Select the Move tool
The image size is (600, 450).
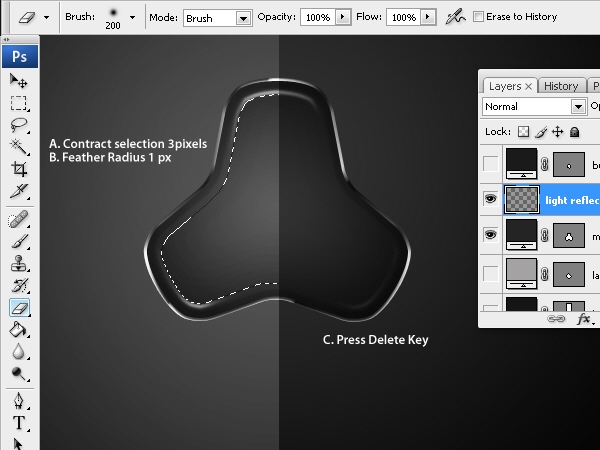coord(18,79)
